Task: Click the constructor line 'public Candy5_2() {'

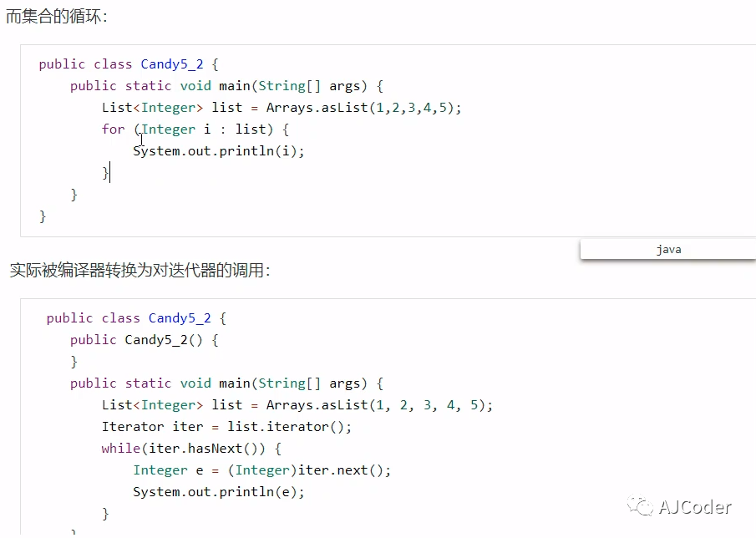Action: click(145, 340)
